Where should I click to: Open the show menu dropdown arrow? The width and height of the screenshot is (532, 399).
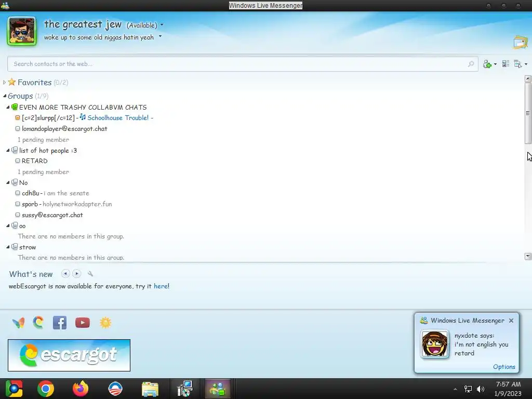[526, 64]
